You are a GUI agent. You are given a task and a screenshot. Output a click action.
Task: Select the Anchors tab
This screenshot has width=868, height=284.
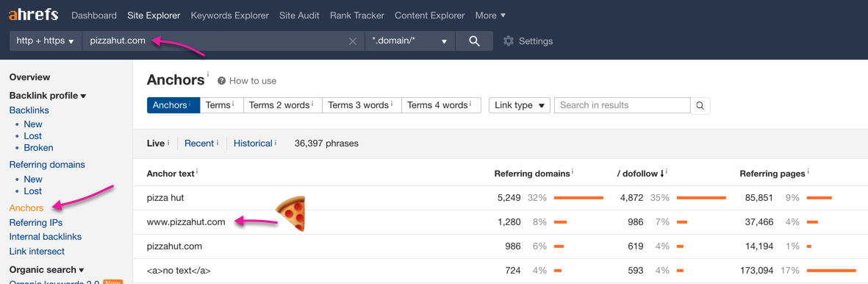click(173, 105)
